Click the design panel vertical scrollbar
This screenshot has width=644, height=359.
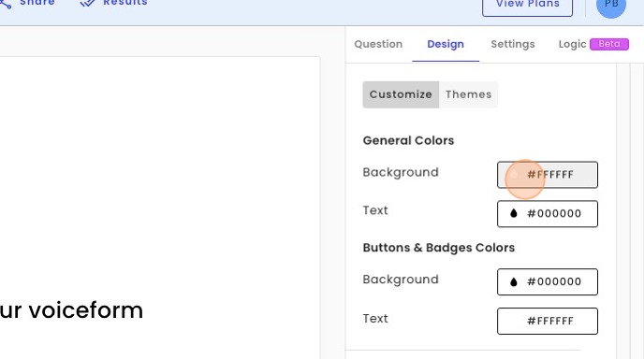[623, 211]
